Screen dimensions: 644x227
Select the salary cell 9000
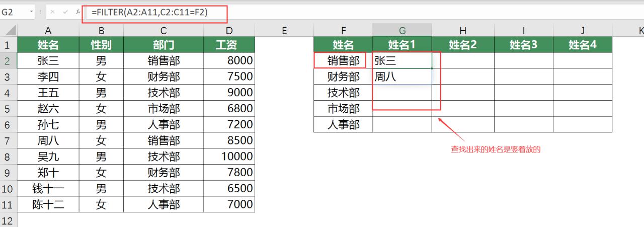coord(229,93)
